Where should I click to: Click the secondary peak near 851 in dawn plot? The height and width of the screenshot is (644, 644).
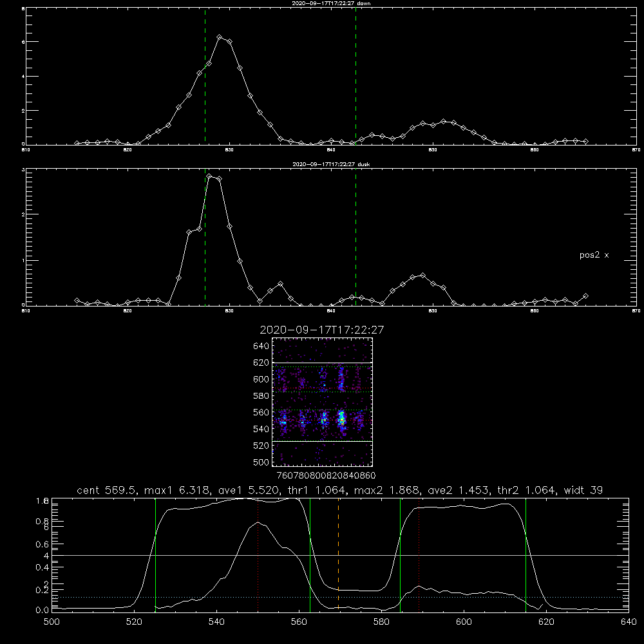pos(443,121)
